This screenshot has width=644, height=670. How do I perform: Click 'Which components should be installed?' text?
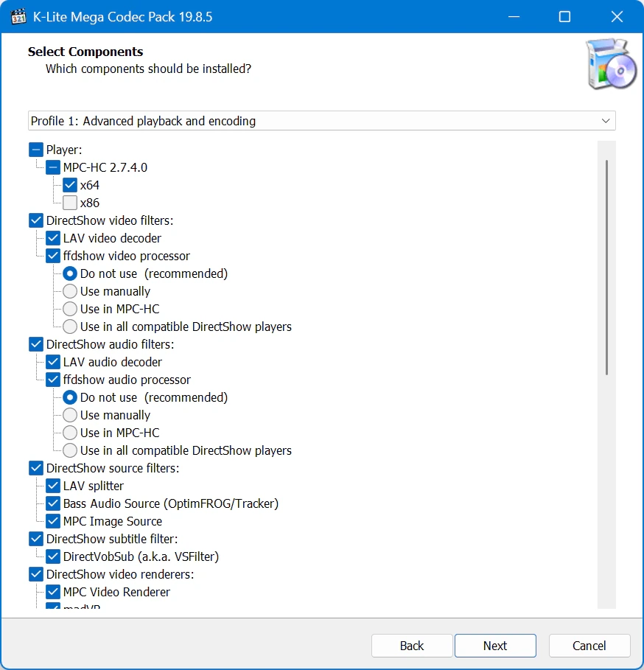tap(148, 69)
